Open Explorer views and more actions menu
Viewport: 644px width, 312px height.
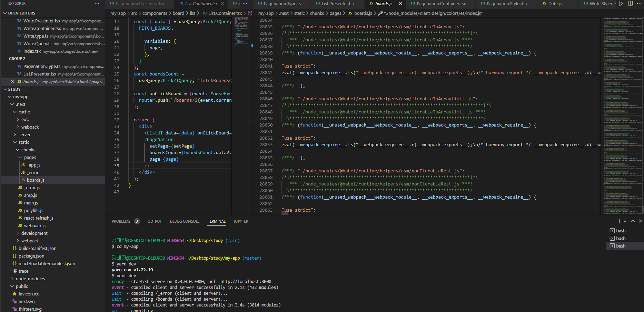(x=97, y=3)
